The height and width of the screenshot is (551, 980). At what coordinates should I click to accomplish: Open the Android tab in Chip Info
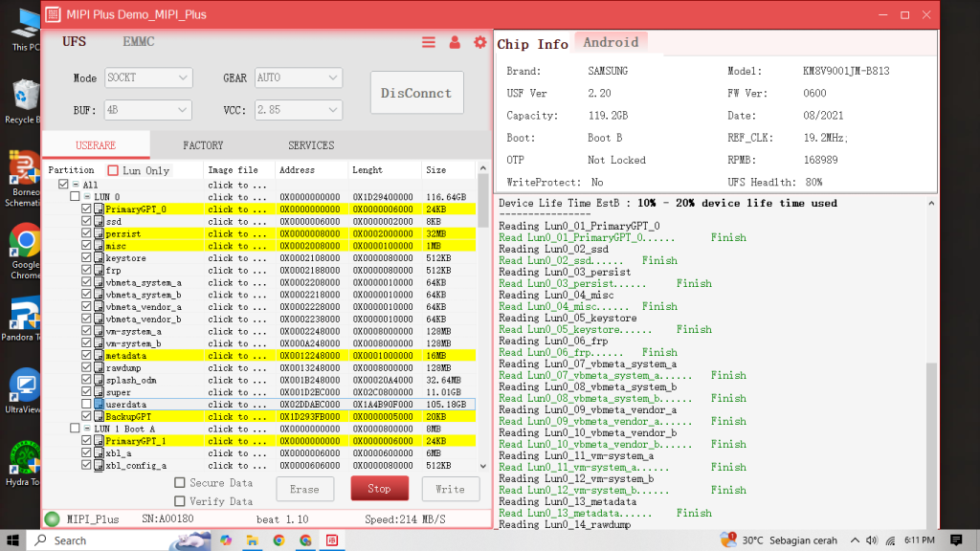point(610,42)
